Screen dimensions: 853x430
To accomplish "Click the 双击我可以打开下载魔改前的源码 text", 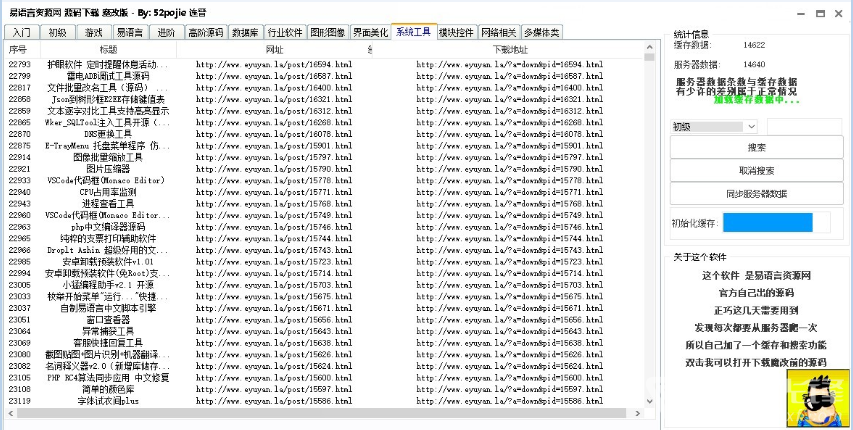I will 756,363.
